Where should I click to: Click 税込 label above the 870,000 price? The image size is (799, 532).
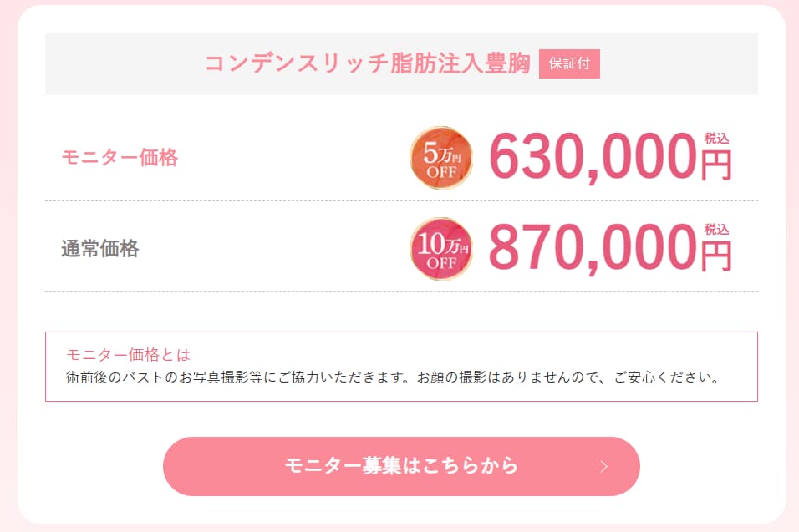coord(716,229)
